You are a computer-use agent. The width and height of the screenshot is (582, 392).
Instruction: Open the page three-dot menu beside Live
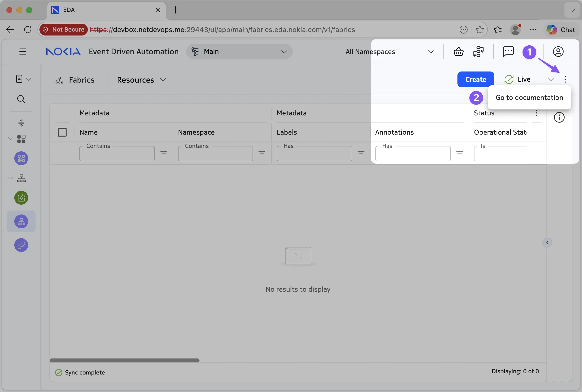565,79
